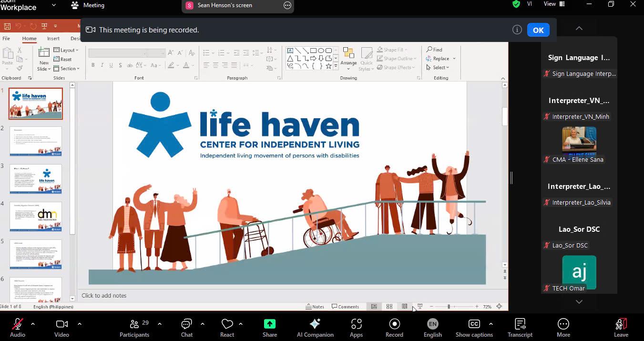Switch to the Insert ribbon tab
Image resolution: width=644 pixels, height=341 pixels.
click(x=53, y=39)
